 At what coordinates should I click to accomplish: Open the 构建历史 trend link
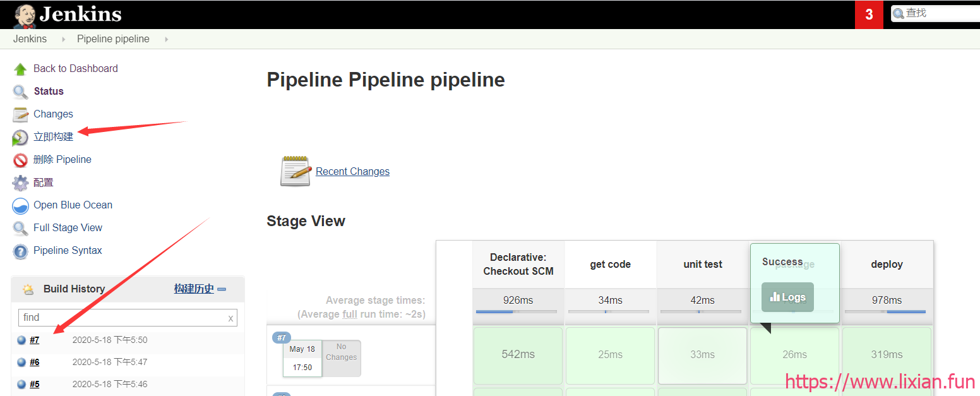tap(194, 289)
